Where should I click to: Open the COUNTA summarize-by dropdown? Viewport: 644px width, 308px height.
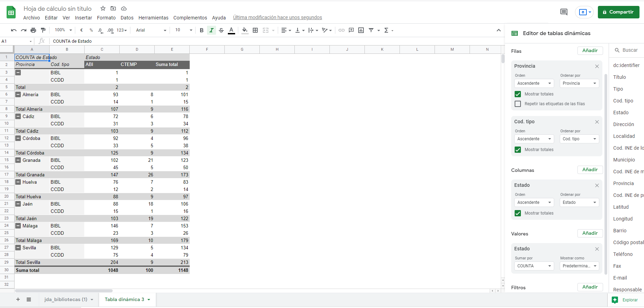point(534,266)
